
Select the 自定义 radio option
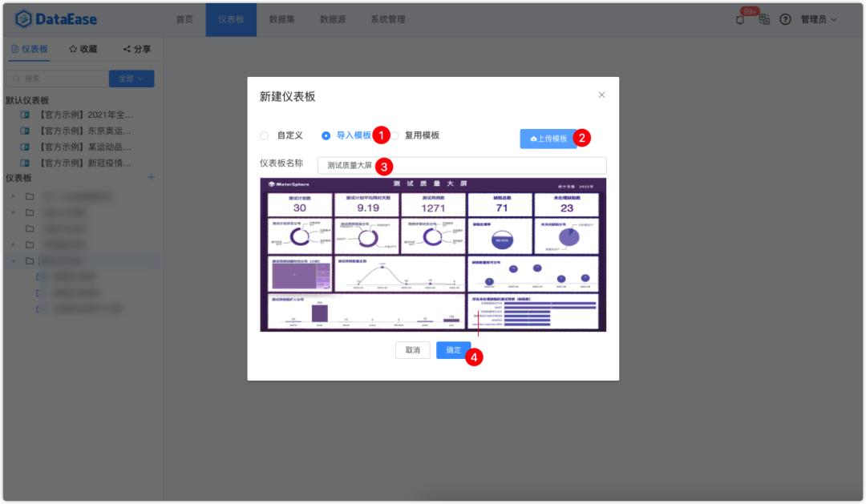[265, 134]
